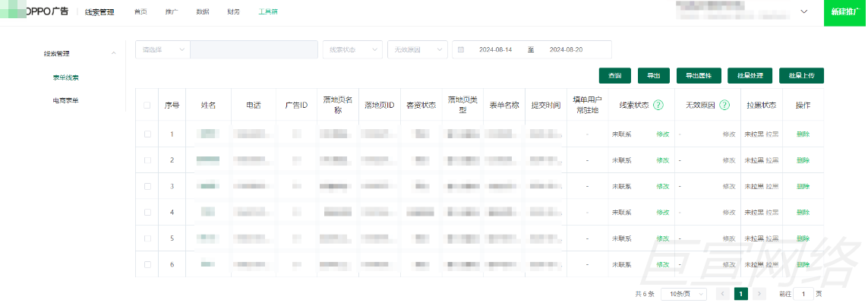The height and width of the screenshot is (303, 868).
Task: Open the 10条/页 page-size dropdown
Action: [684, 294]
